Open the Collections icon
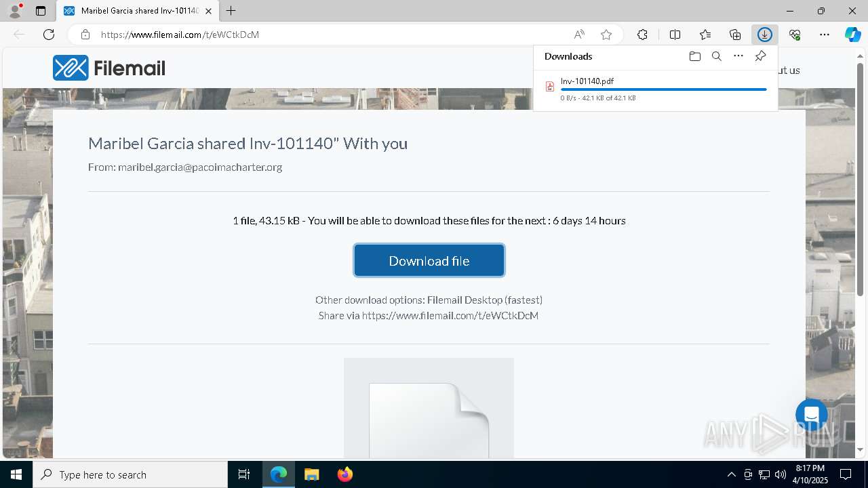This screenshot has height=488, width=868. [735, 35]
